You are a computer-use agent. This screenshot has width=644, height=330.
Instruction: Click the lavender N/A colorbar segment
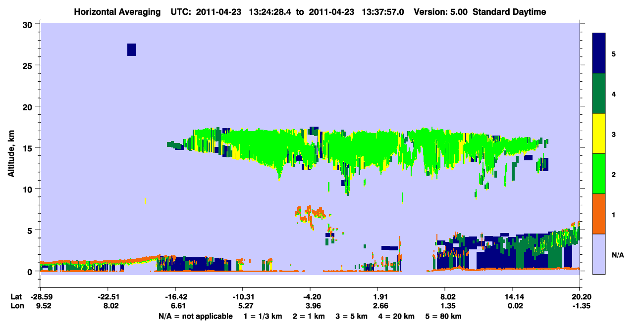point(599,254)
